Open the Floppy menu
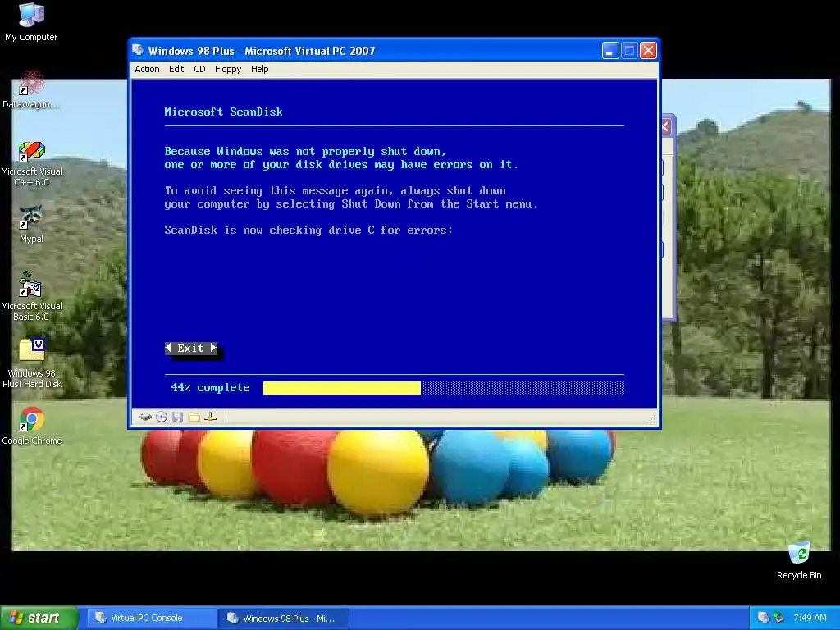This screenshot has height=630, width=840. tap(228, 69)
